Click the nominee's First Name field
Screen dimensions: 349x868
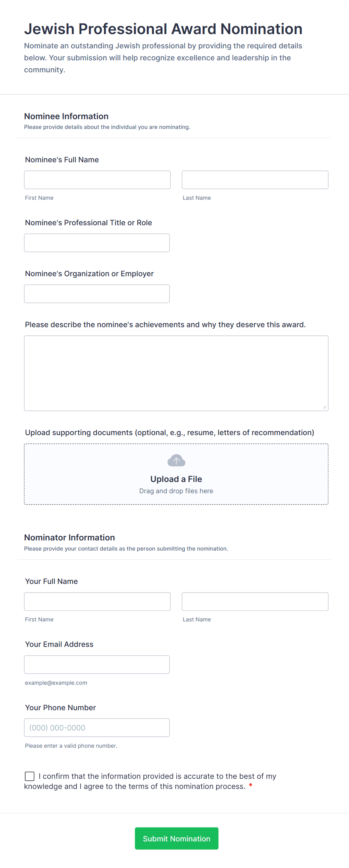click(97, 180)
